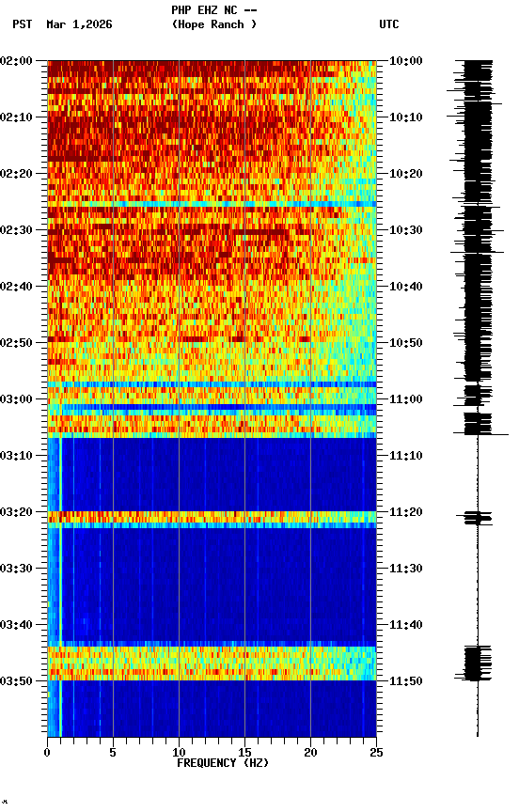Click the '20' frequency axis label
This screenshot has height=812, width=519.
tap(310, 753)
